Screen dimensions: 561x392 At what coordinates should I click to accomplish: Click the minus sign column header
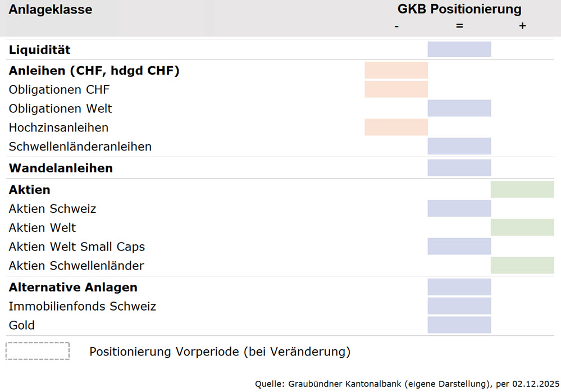pyautogui.click(x=396, y=26)
